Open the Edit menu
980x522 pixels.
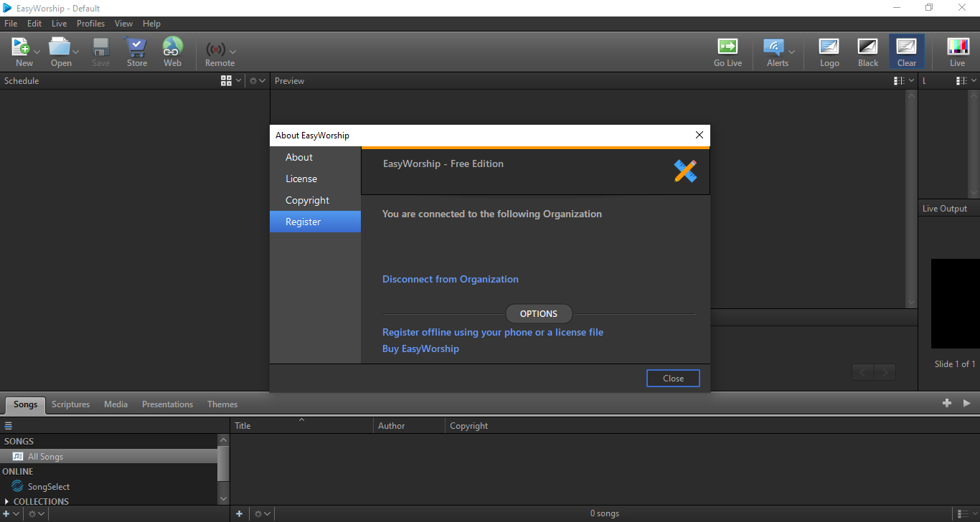[34, 24]
